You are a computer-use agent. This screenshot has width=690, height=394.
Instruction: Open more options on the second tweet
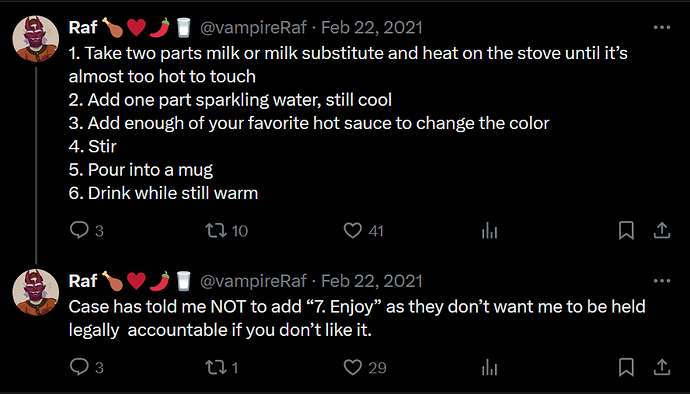tap(662, 281)
